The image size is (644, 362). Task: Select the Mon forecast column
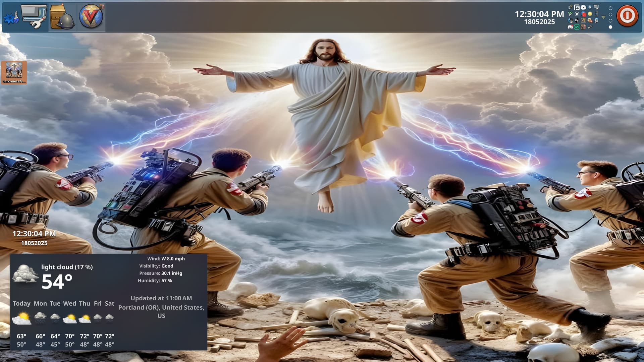pos(40,323)
